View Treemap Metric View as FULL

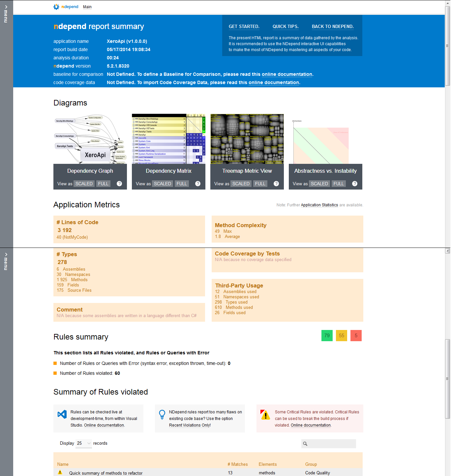[260, 184]
